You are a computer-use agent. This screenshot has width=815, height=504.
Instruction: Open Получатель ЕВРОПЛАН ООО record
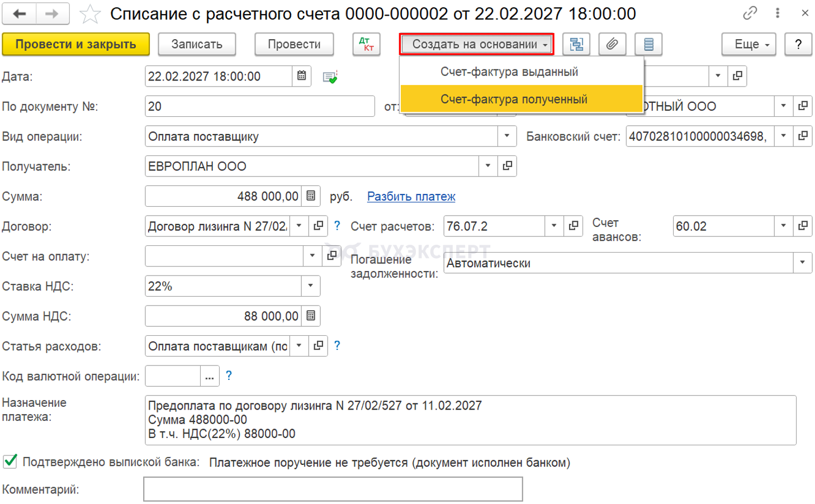(507, 166)
